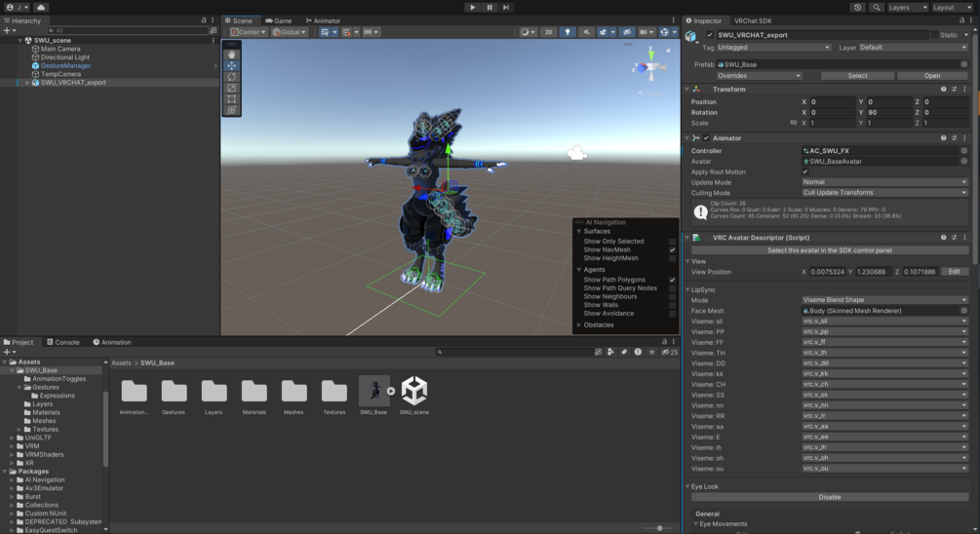Expand SWU_VRCHAT_export in Hierarchy
Image resolution: width=980 pixels, height=534 pixels.
click(x=27, y=83)
